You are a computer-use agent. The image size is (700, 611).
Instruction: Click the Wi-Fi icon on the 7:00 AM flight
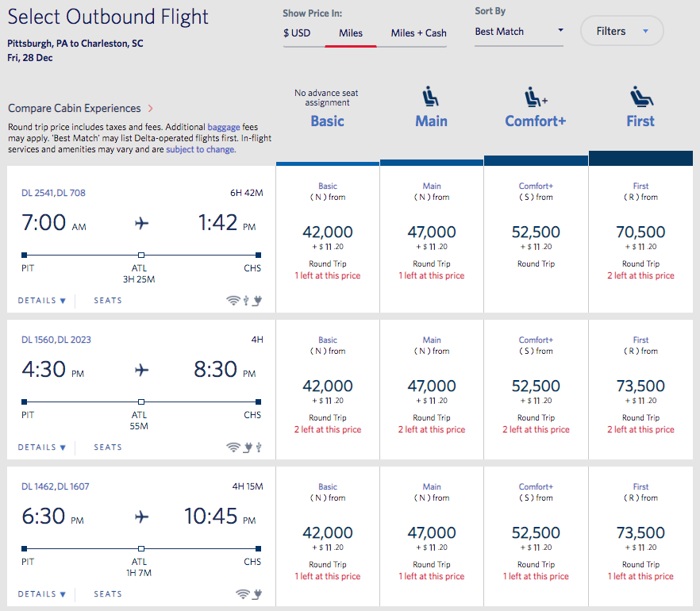pos(233,300)
